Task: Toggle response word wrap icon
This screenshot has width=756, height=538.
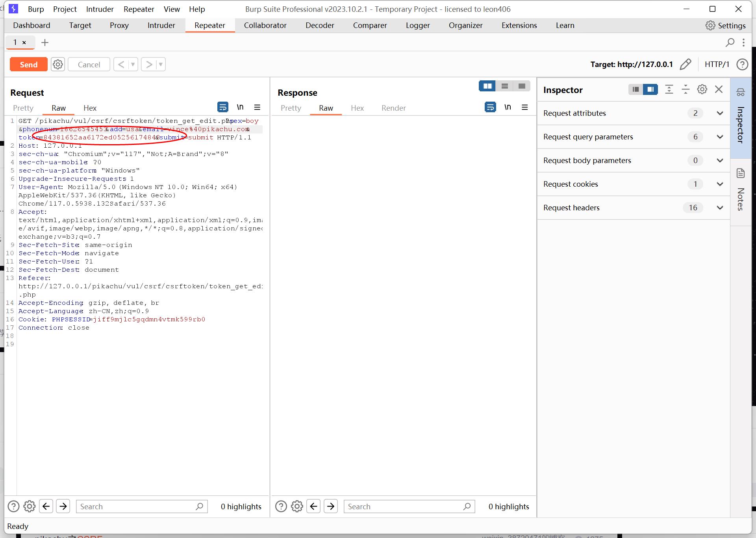Action: coord(490,107)
